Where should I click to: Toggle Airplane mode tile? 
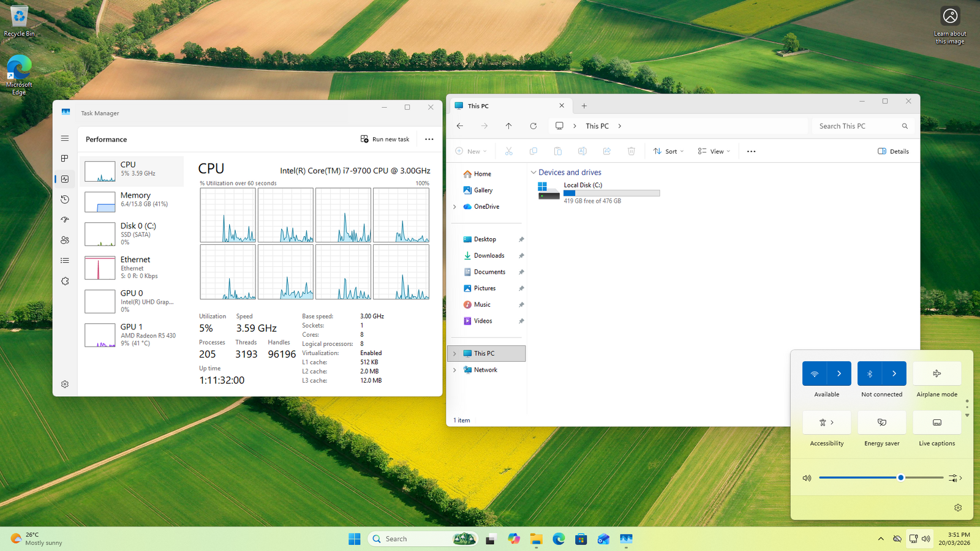(x=937, y=373)
